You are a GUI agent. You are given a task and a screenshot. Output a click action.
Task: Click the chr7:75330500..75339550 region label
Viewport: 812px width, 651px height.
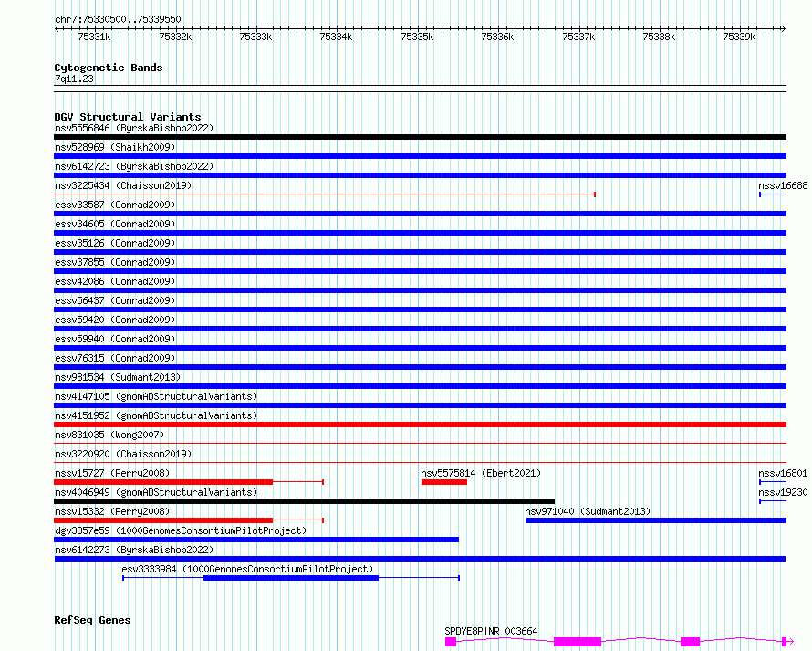(118, 19)
